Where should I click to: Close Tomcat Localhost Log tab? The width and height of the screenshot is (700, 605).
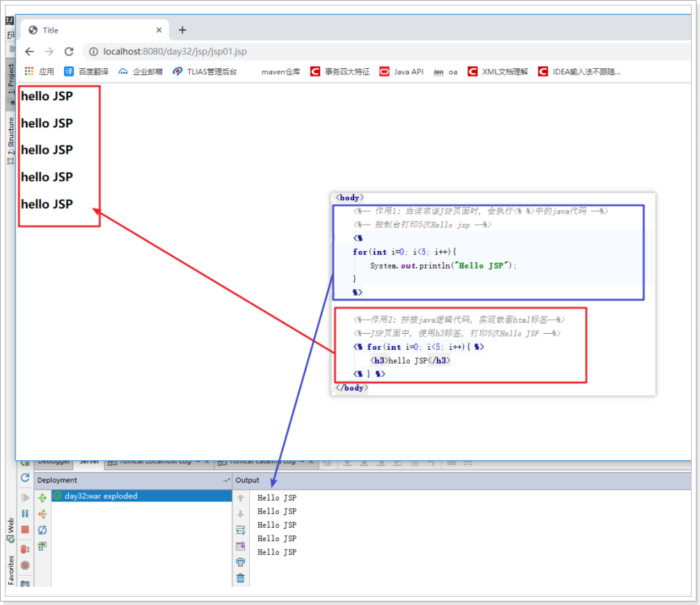(x=207, y=463)
